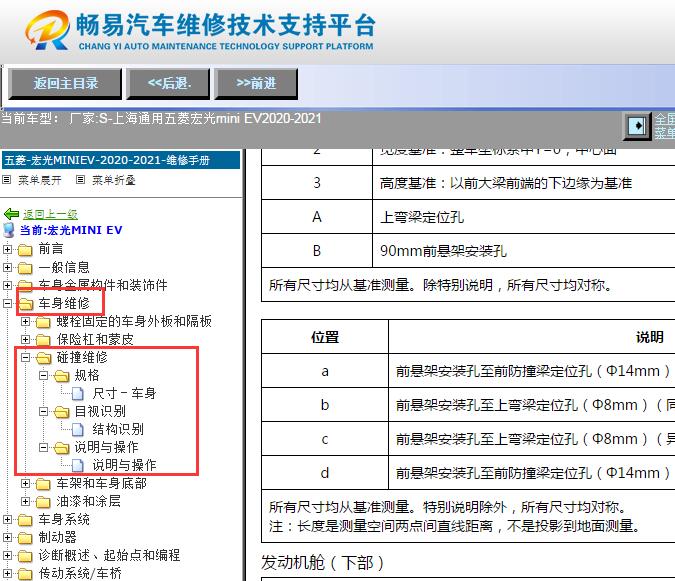Expand the 车身系统 node
The image size is (675, 581).
tap(7, 519)
